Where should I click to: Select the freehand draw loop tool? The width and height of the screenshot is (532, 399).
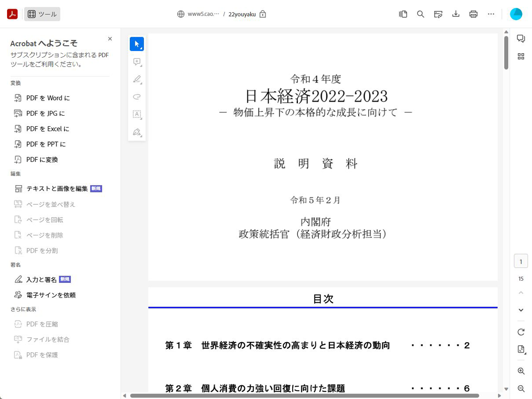137,97
